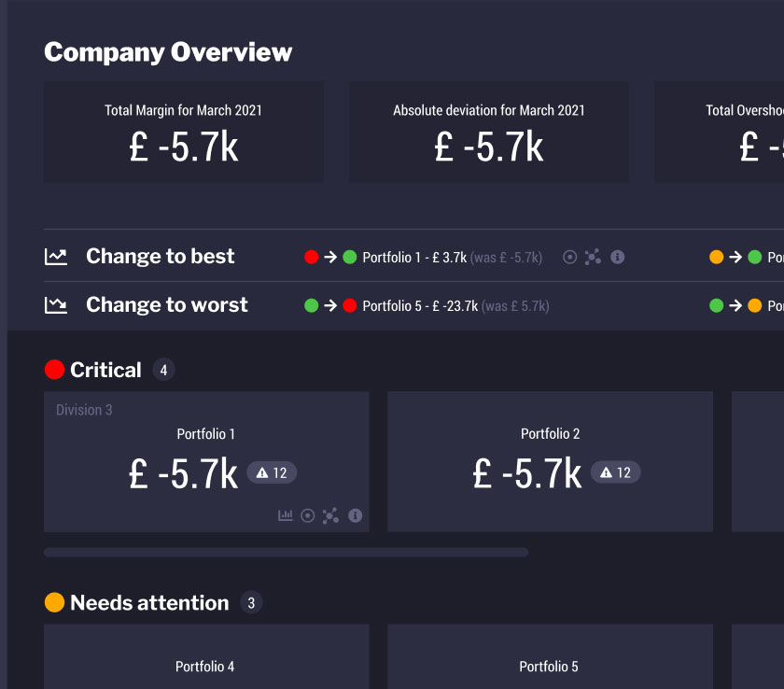Click the upward trend icon beside Change to best
This screenshot has width=784, height=689.
[x=56, y=257]
